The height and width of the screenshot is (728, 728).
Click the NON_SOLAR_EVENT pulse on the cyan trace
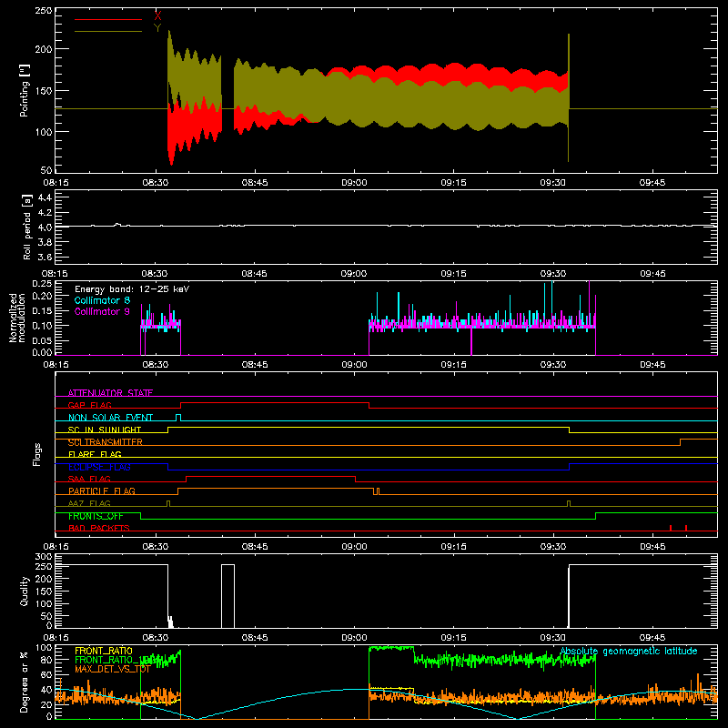(178, 418)
